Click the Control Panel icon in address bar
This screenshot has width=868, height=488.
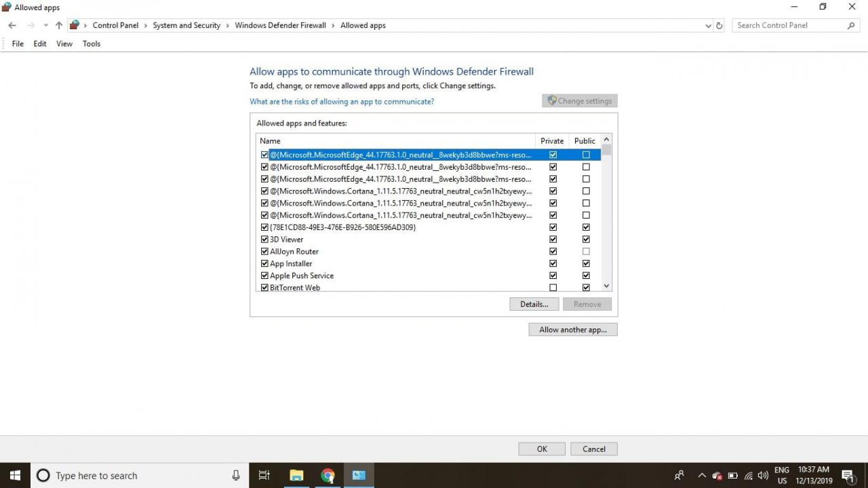(x=75, y=25)
